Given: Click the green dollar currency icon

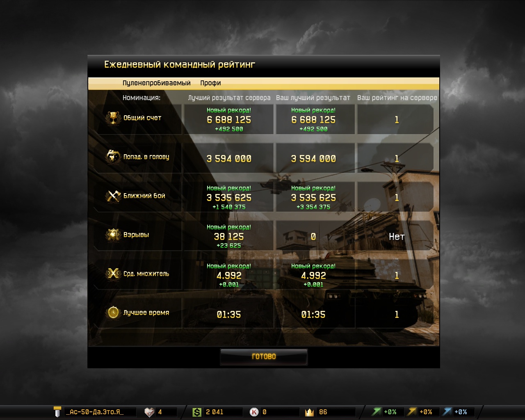Looking at the screenshot, I should tap(197, 412).
